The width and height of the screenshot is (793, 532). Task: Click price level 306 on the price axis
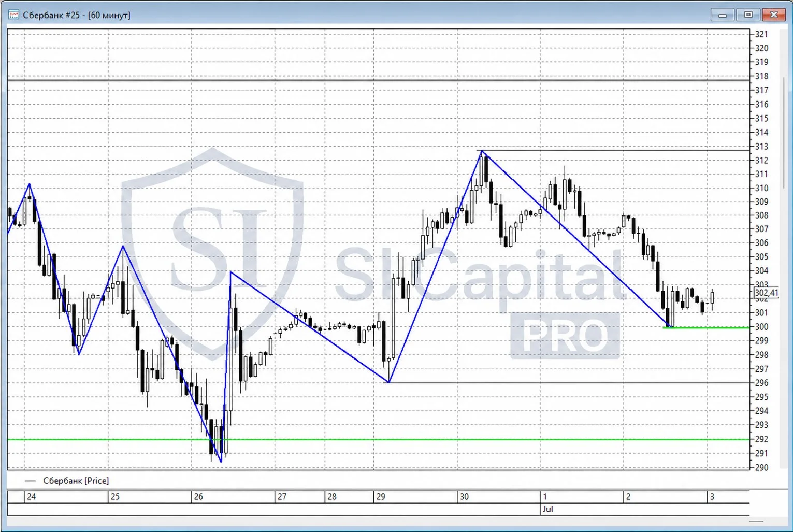[x=761, y=243]
